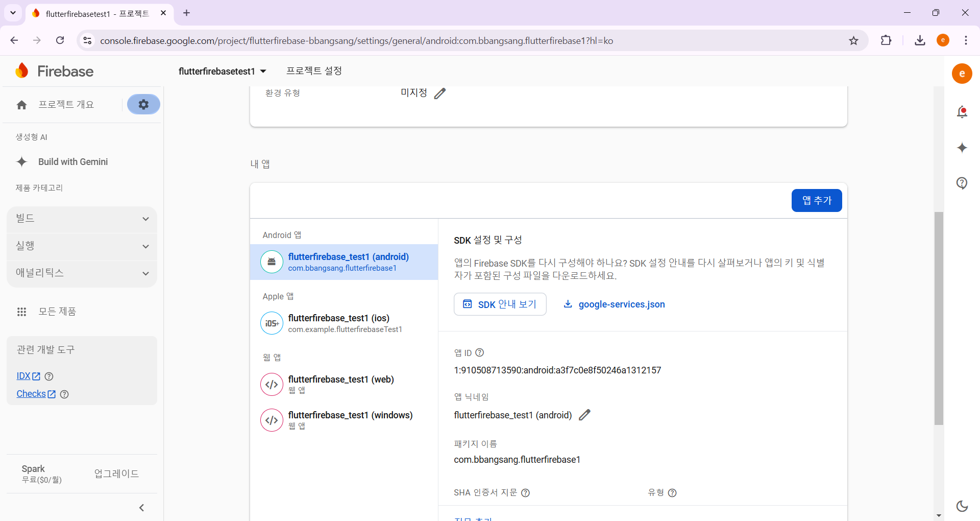Select flutterfirebase_test1 (windows) app
This screenshot has height=521, width=980.
point(344,420)
